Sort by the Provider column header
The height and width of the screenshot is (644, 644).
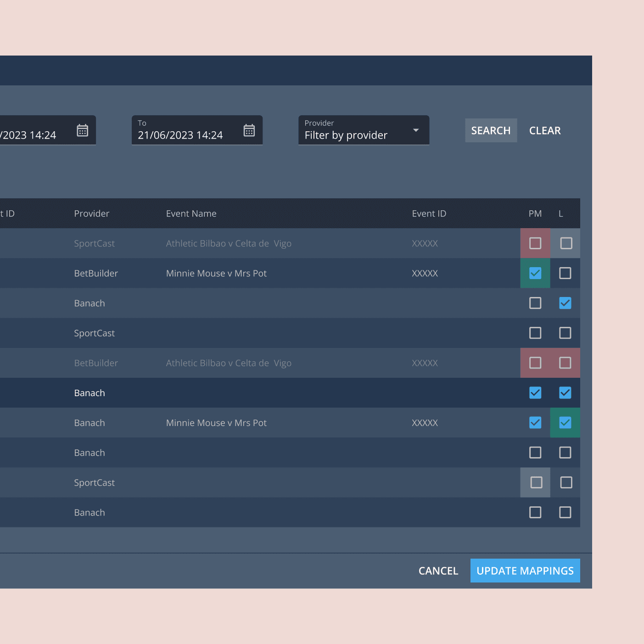92,213
